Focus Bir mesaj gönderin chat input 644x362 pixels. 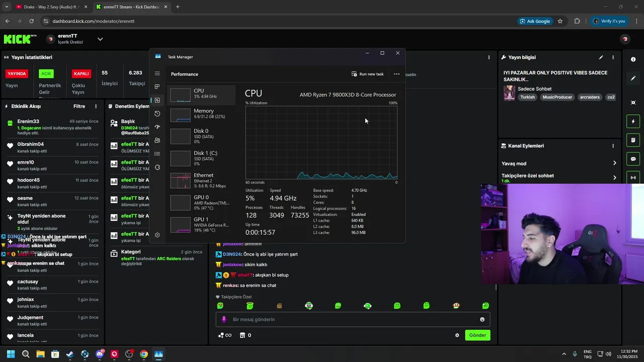(352, 319)
